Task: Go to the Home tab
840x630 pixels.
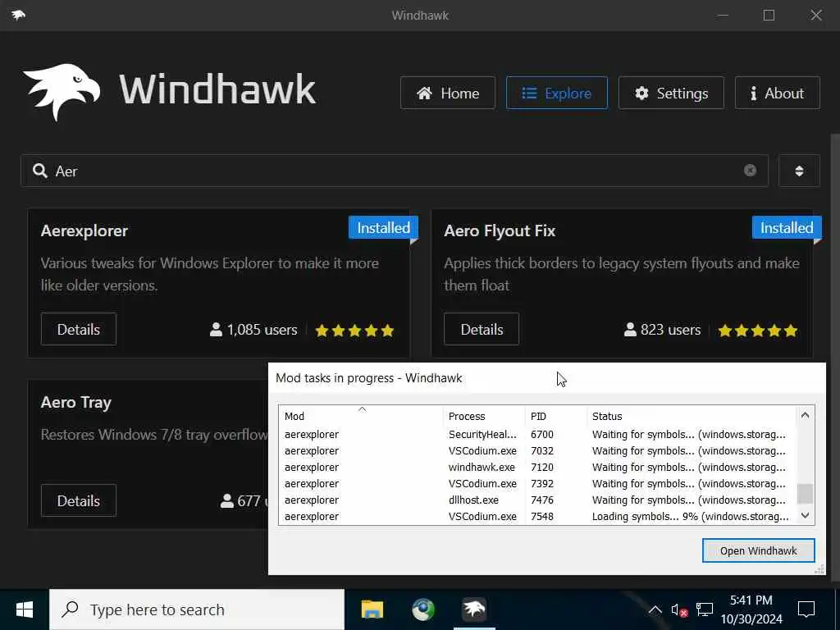Action: 447,94
